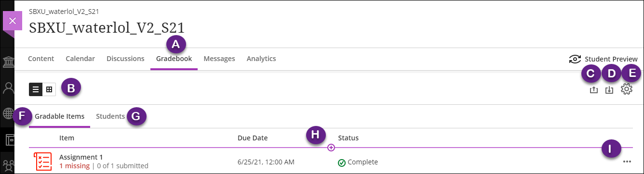The image size is (644, 174).
Task: Close the course panel with X
Action: [x=13, y=21]
